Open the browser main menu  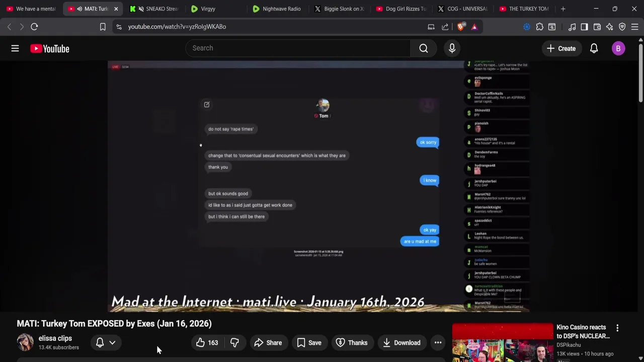click(x=635, y=27)
